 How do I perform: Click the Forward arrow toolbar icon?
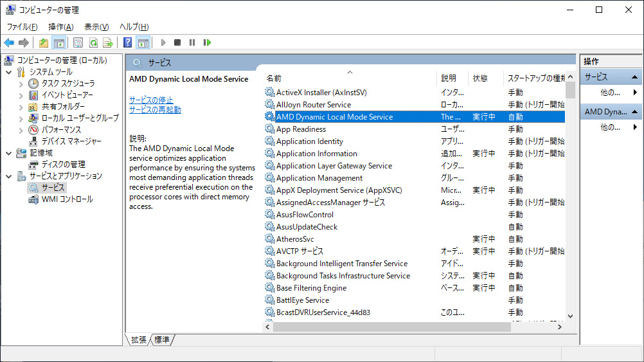[24, 42]
